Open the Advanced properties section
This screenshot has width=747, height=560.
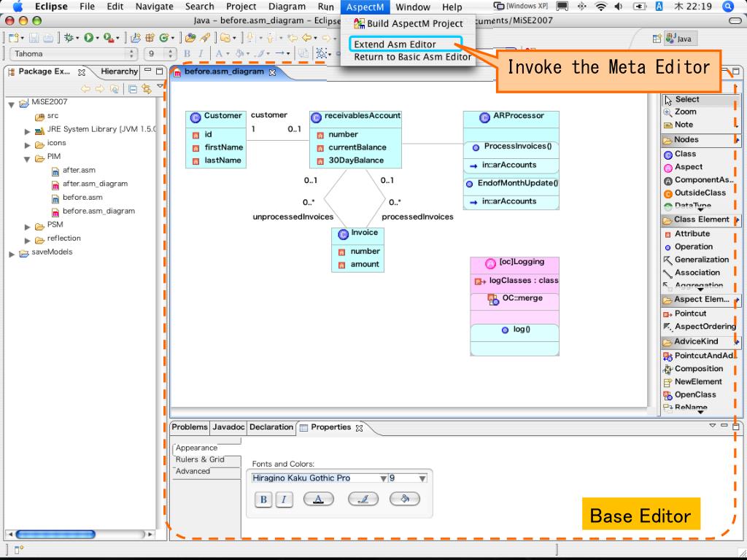pos(193,472)
